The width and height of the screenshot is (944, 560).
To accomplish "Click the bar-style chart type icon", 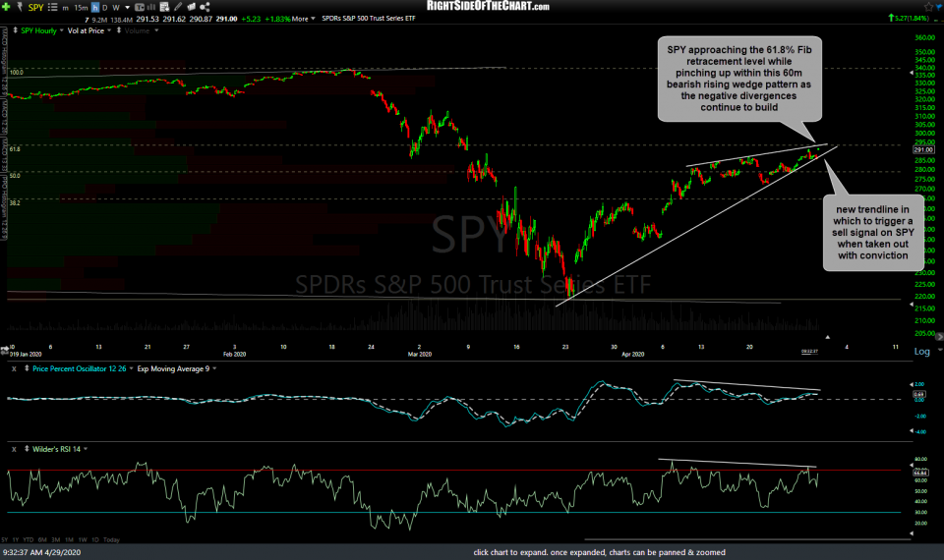I will [x=150, y=7].
